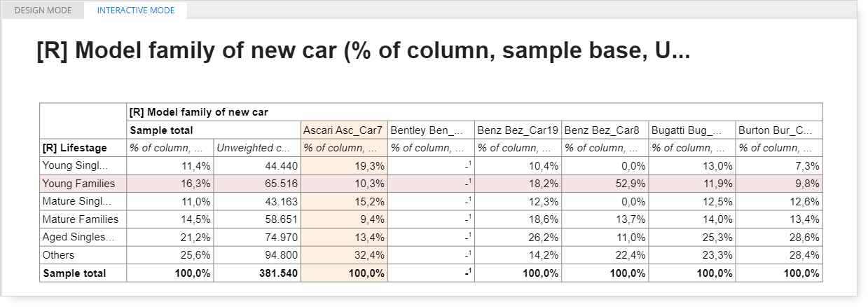868x307 pixels.
Task: Click the 28,6% cell in Aged Singles row
Action: [778, 238]
